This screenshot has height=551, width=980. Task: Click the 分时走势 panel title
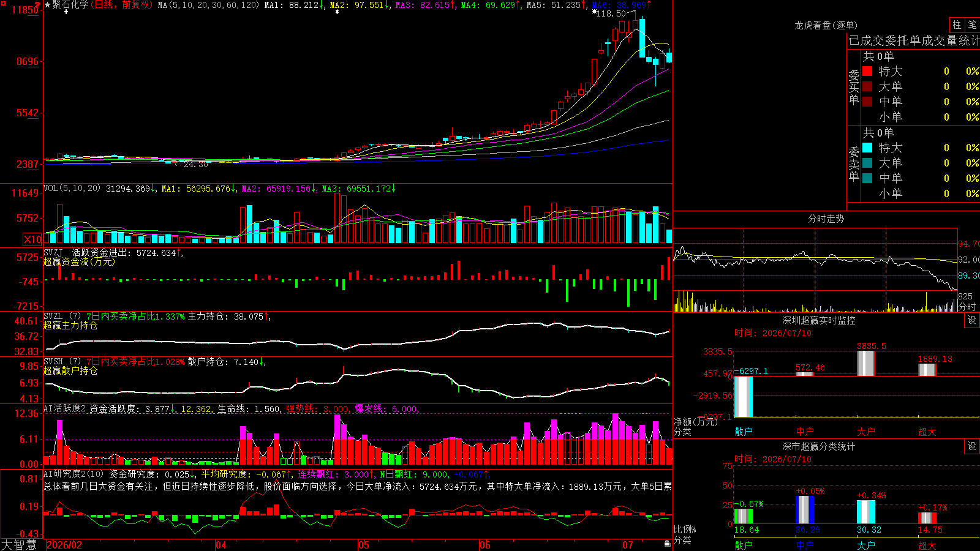pyautogui.click(x=826, y=219)
